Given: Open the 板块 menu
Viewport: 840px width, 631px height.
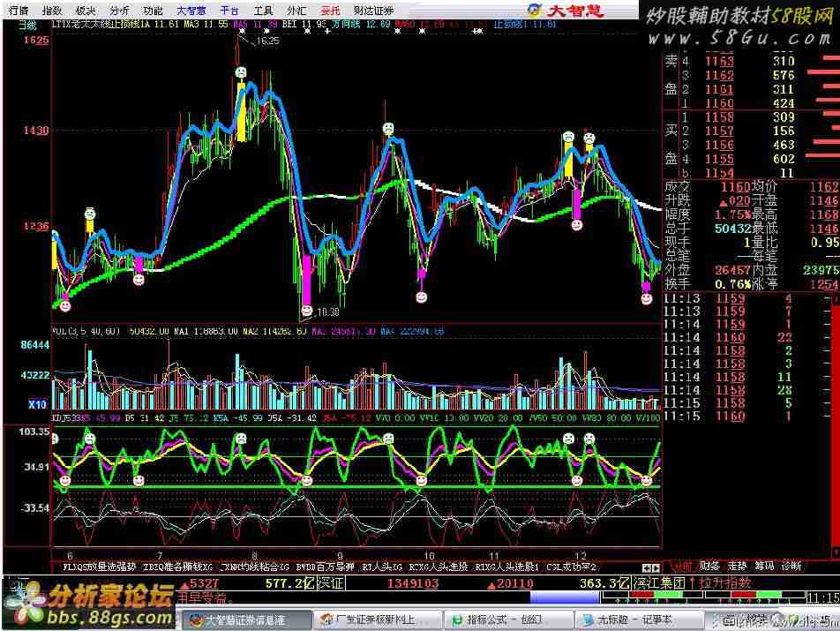Looking at the screenshot, I should (x=86, y=11).
